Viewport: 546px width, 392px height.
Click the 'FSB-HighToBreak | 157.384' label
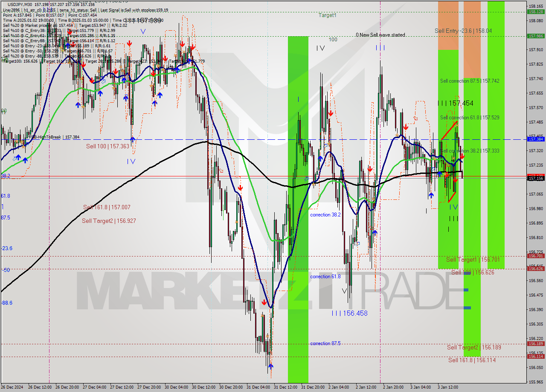click(54, 137)
